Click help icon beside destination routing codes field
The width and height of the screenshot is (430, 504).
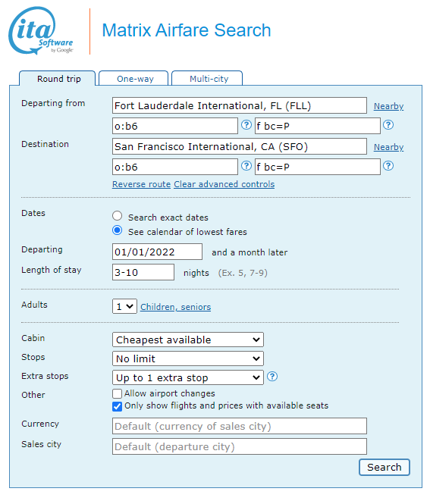click(246, 166)
